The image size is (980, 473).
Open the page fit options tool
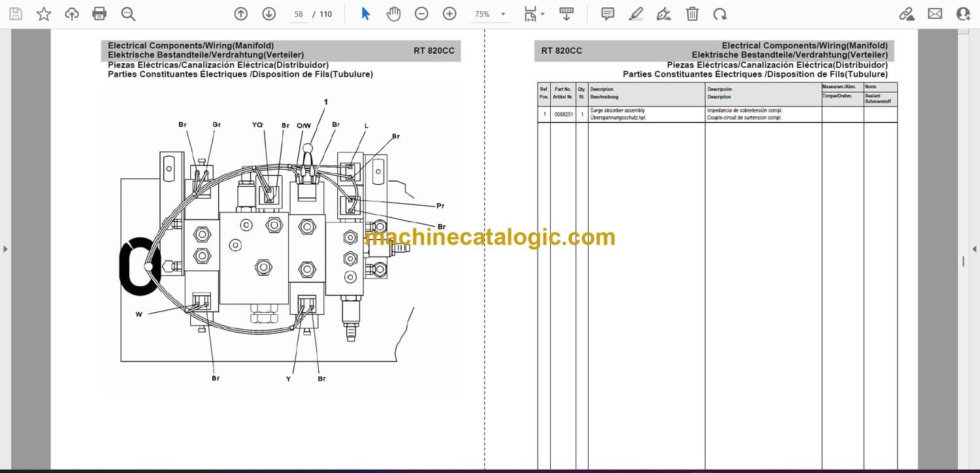pos(534,14)
